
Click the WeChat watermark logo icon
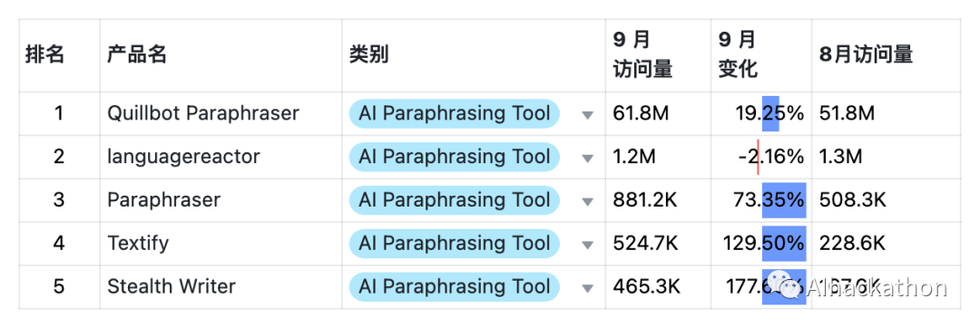tap(784, 285)
